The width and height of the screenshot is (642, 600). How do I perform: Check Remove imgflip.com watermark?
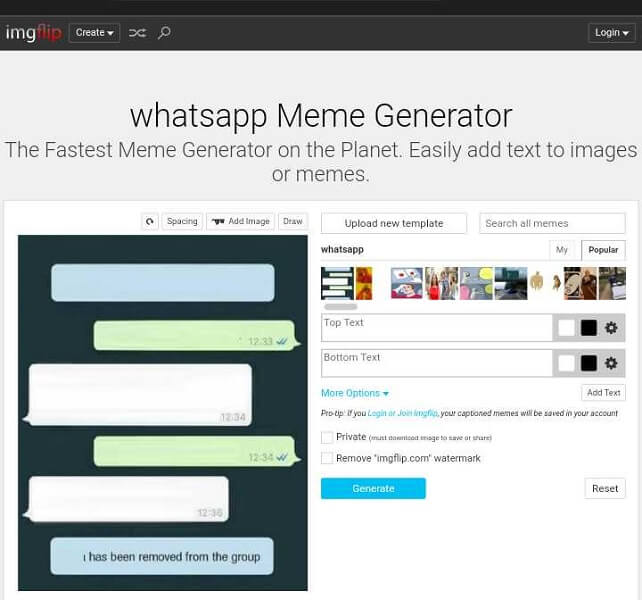tap(327, 458)
